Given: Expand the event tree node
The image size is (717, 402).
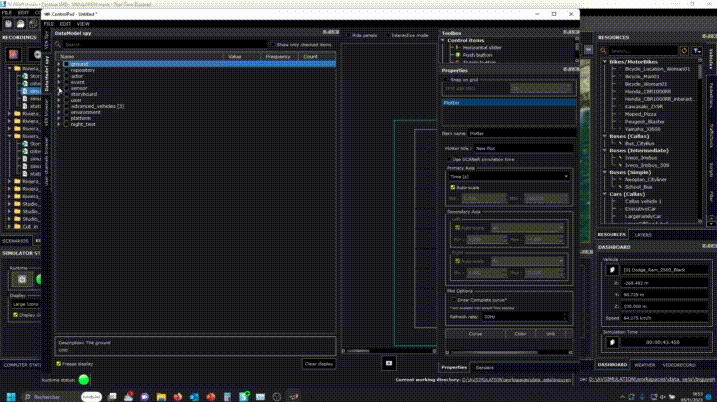Looking at the screenshot, I should [59, 82].
